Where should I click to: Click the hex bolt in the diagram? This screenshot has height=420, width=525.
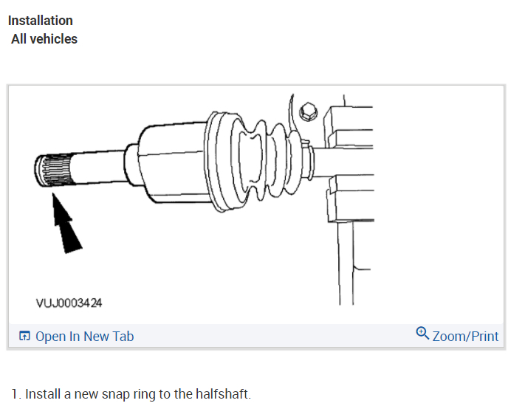pos(308,112)
